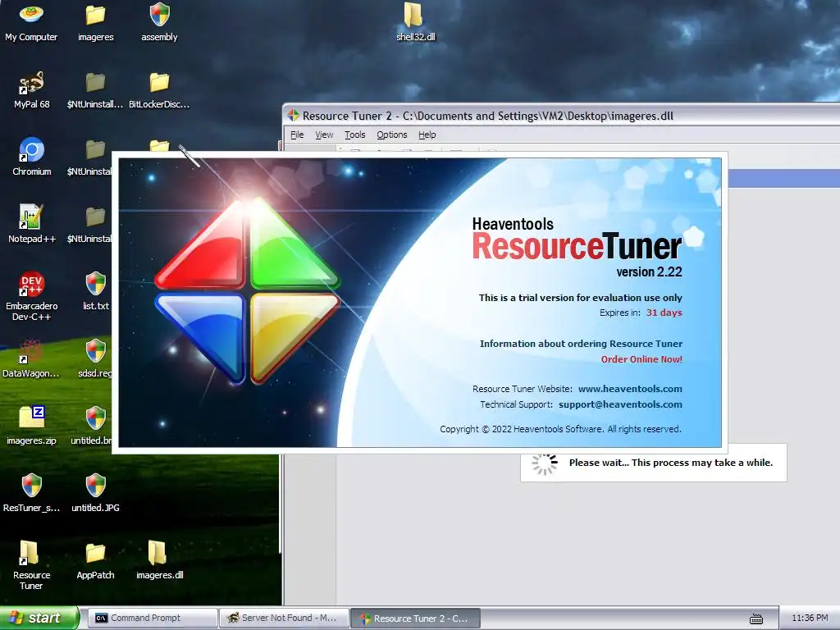This screenshot has height=630, width=840.
Task: Open the www.heaventools.com website link
Action: tap(630, 389)
